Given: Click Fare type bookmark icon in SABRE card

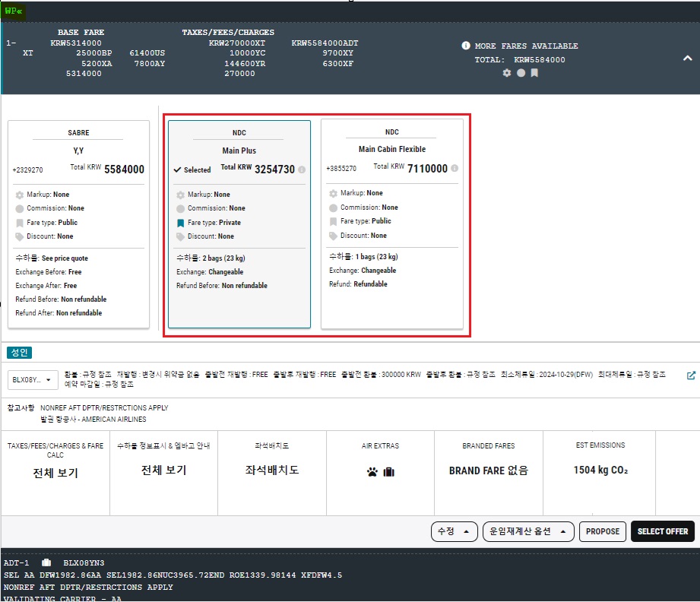Looking at the screenshot, I should pos(20,223).
